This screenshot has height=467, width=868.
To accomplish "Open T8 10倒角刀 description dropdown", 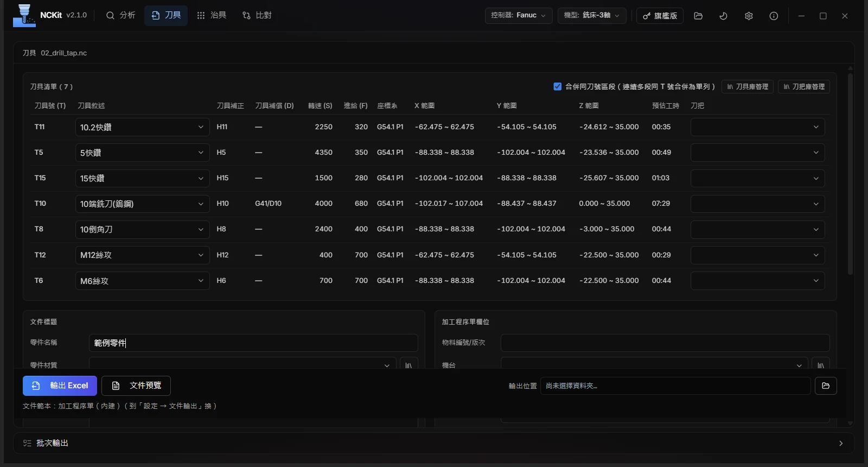I will pos(143,229).
